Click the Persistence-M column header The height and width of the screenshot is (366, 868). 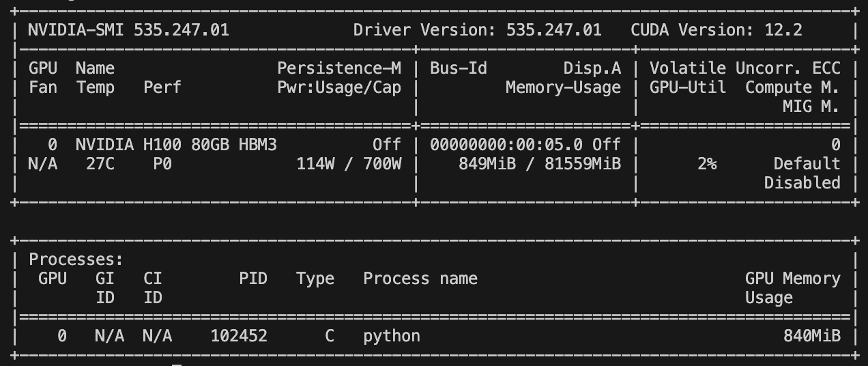pos(339,68)
